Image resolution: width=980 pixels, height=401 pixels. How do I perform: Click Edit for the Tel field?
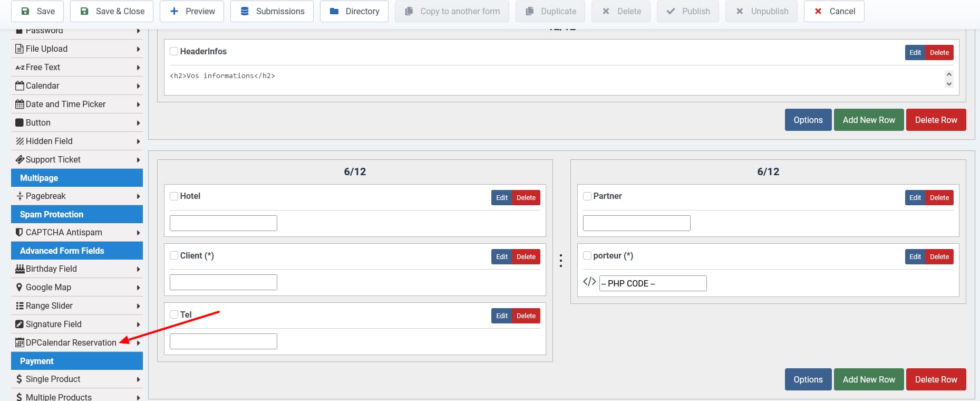pyautogui.click(x=501, y=316)
